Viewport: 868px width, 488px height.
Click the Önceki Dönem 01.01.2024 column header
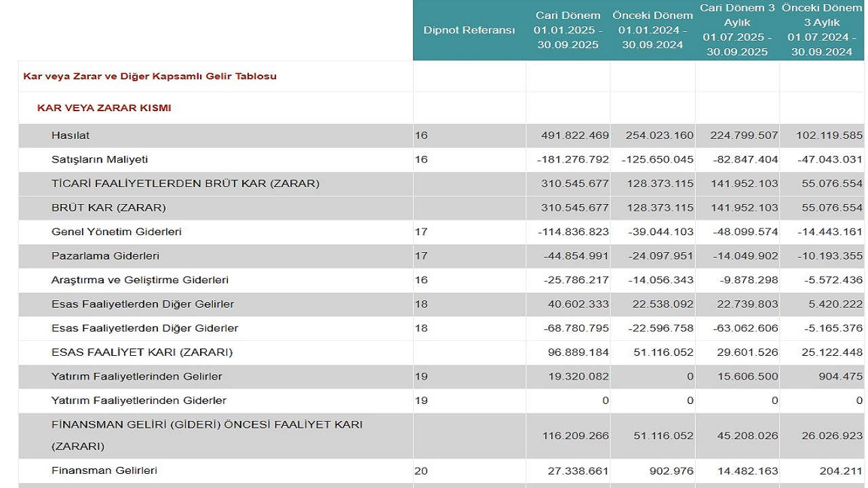click(652, 30)
